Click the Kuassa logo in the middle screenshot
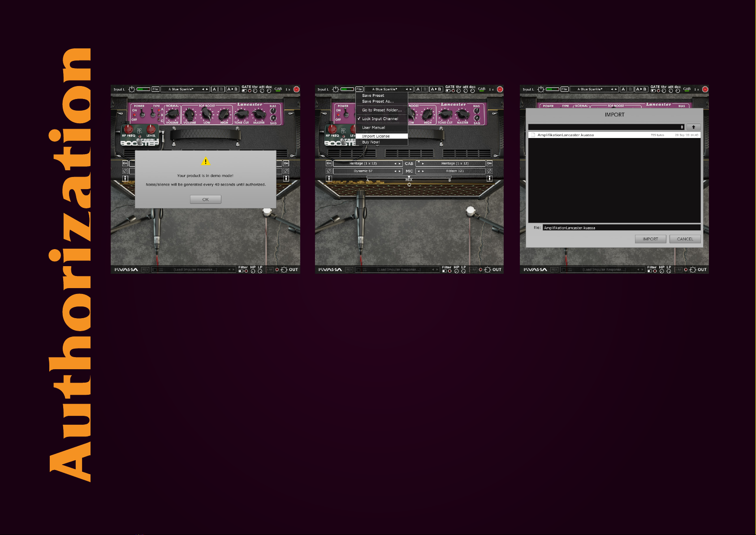This screenshot has width=756, height=535. [x=330, y=270]
